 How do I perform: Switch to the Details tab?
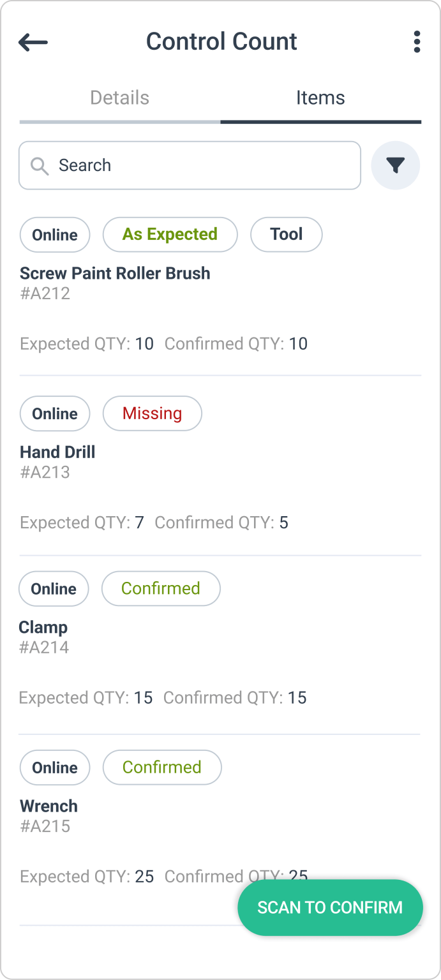coord(119,98)
